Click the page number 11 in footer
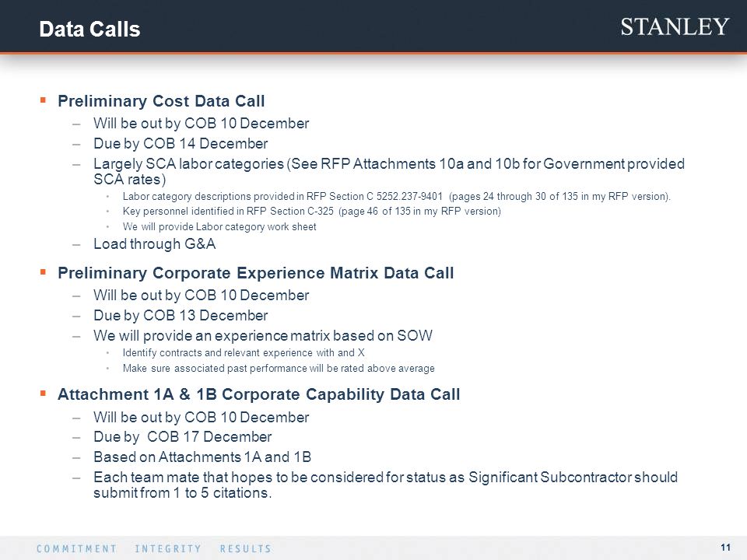Screen dimensions: 747x560 725,547
